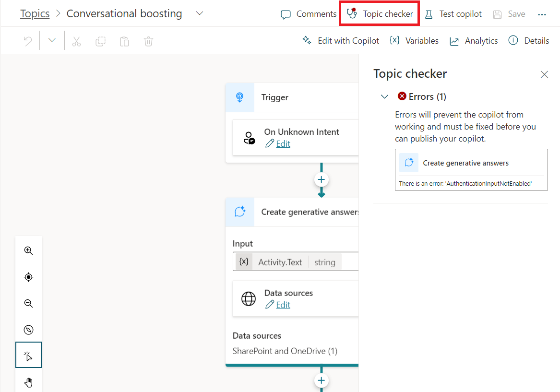This screenshot has width=560, height=392.
Task: Click the reset view compass icon
Action: tap(28, 330)
